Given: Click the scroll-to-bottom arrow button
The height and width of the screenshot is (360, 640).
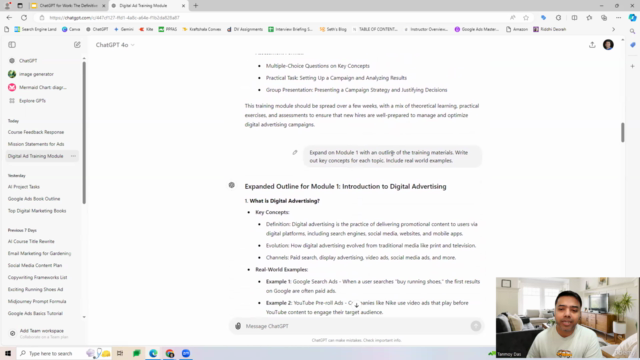Looking at the screenshot, I should pos(356,305).
